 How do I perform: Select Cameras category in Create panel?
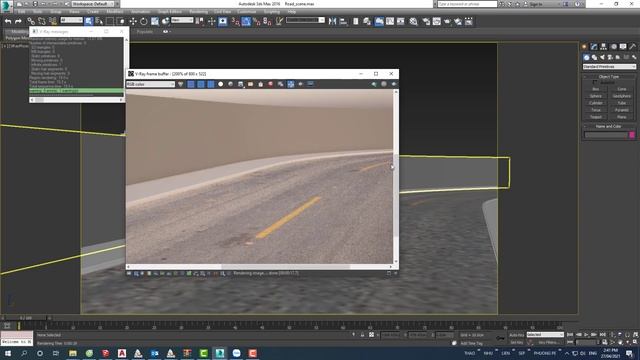(610, 57)
